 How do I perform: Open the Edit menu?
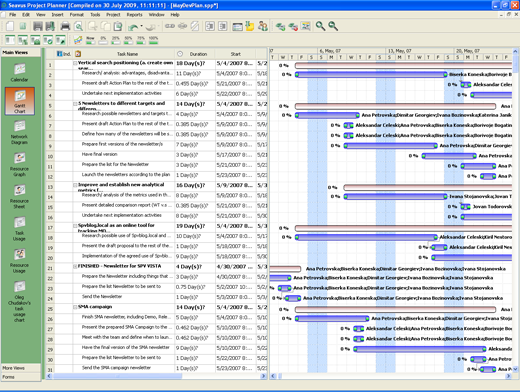(26, 15)
